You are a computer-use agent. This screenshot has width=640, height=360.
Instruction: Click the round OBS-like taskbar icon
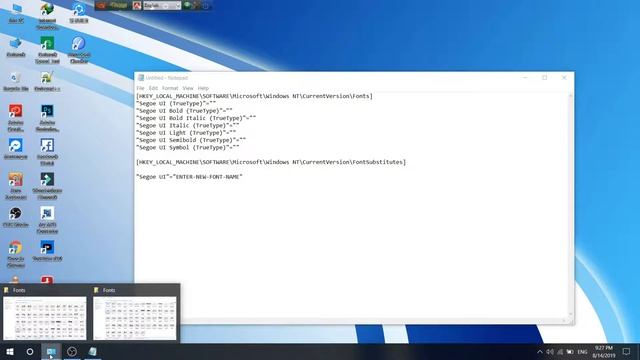[x=72, y=351]
